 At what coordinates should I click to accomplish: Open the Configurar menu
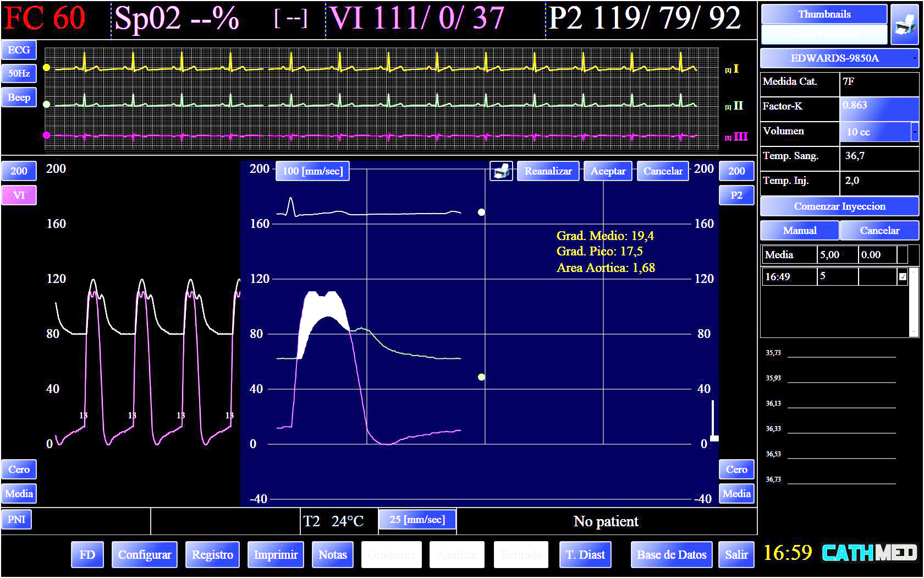[145, 554]
